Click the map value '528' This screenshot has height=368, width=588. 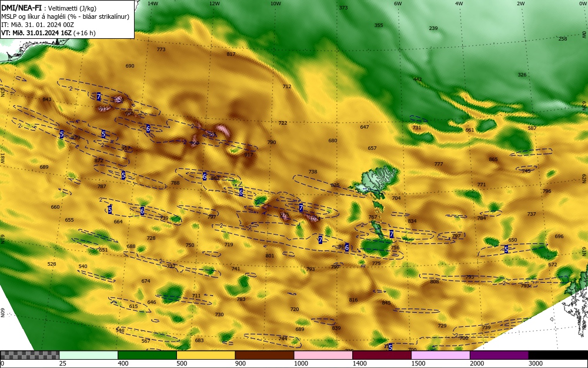(52, 264)
